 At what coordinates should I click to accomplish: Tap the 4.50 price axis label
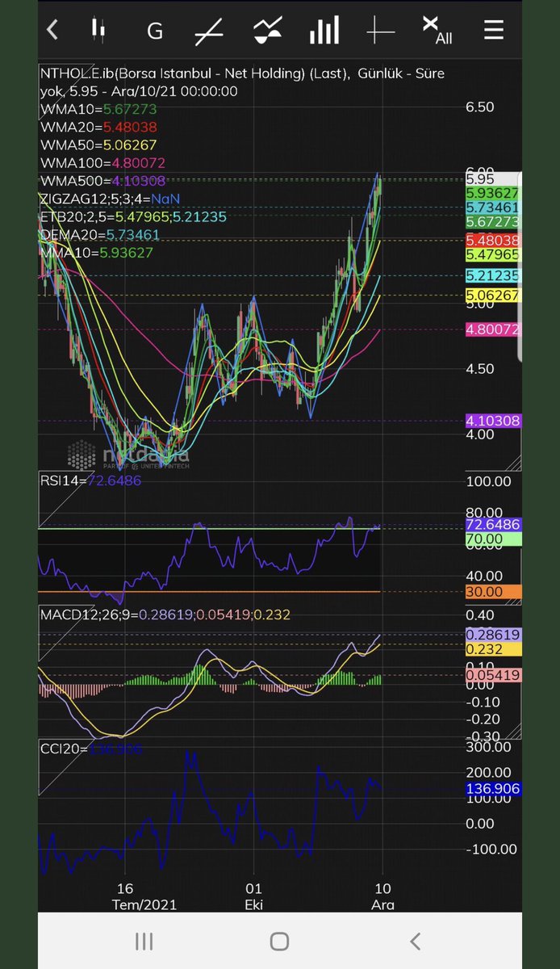click(480, 369)
